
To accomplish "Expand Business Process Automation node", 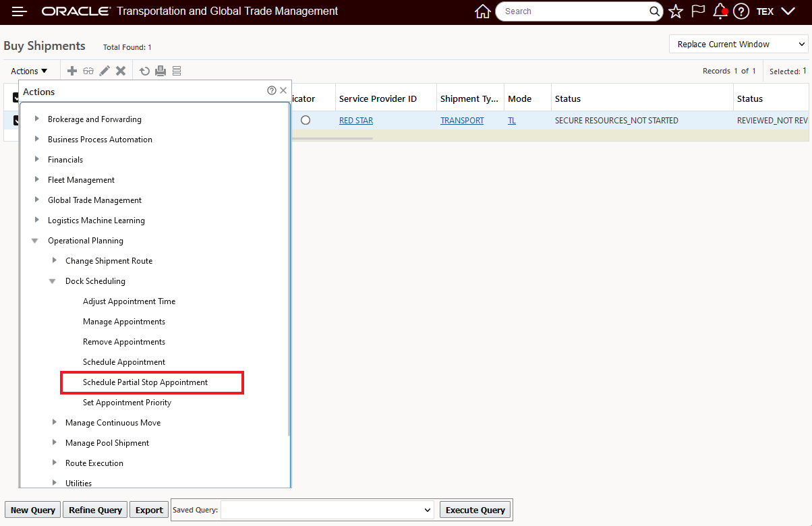I will tap(36, 140).
